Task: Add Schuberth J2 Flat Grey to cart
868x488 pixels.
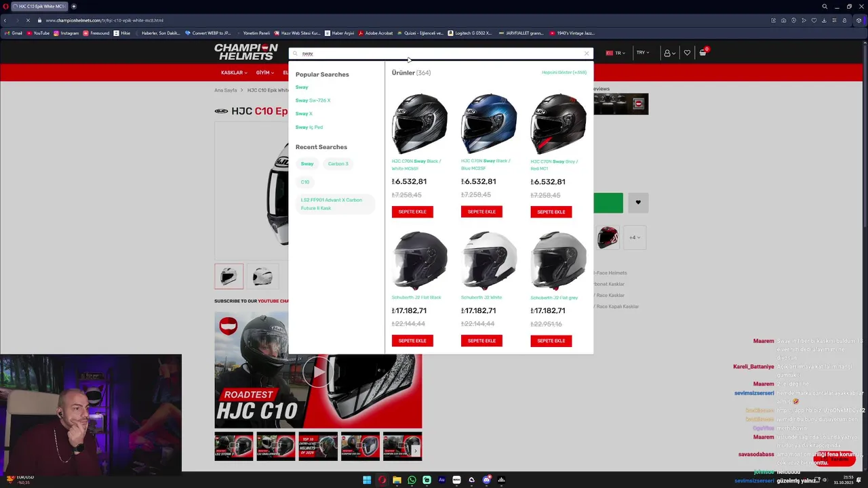Action: (551, 341)
